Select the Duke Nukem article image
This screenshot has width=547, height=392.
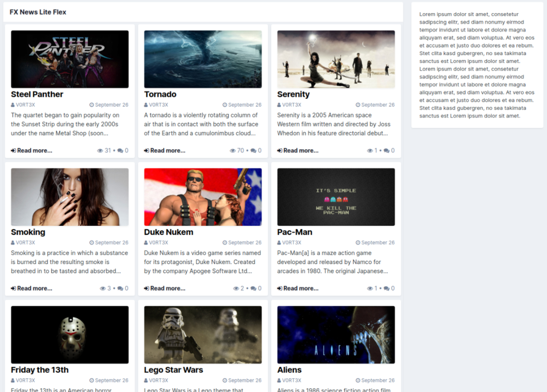[x=203, y=197]
